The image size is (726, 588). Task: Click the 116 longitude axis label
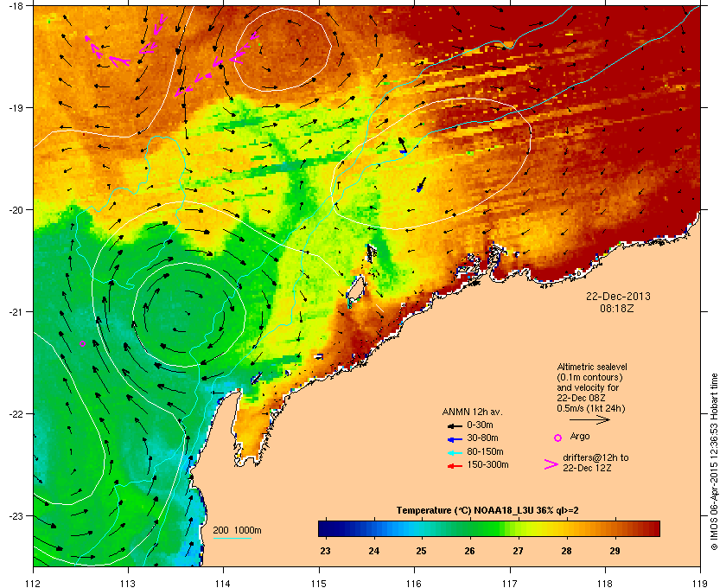click(414, 583)
